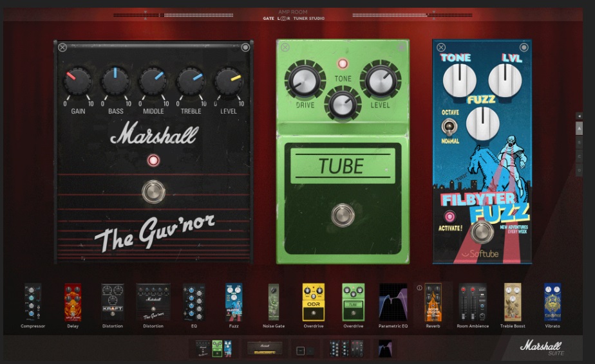Click the Guv'nor TREBLE knob

pyautogui.click(x=191, y=82)
